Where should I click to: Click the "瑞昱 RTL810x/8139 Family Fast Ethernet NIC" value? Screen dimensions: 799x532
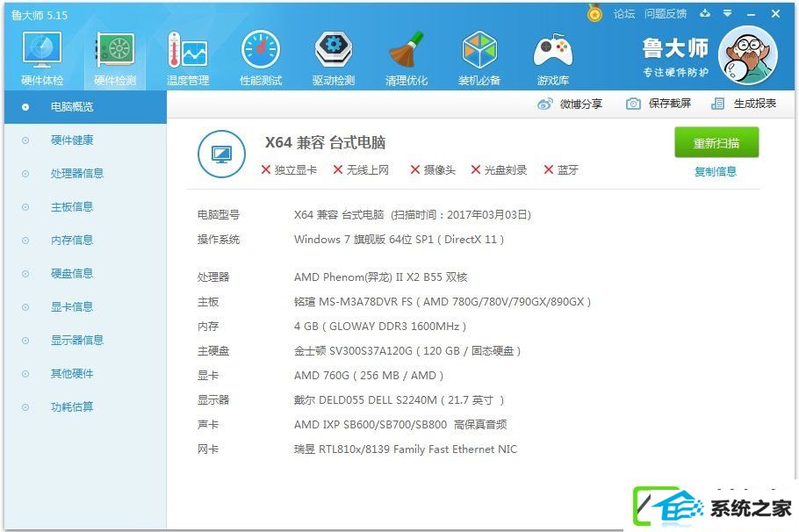pyautogui.click(x=406, y=449)
